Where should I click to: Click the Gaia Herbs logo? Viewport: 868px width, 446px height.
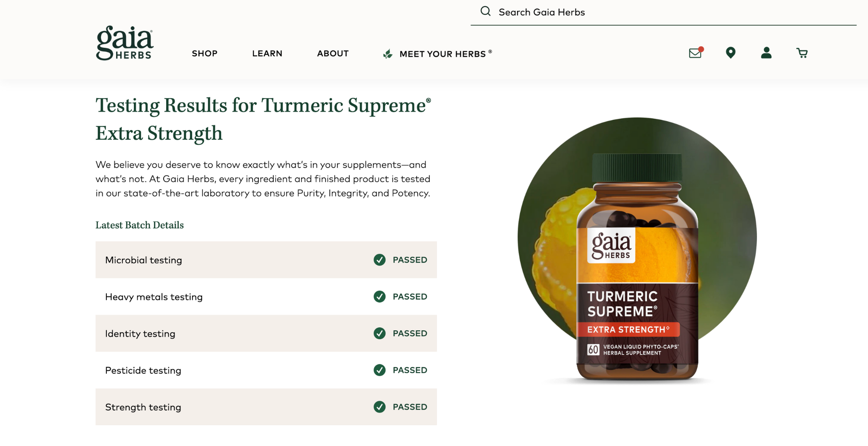(125, 43)
